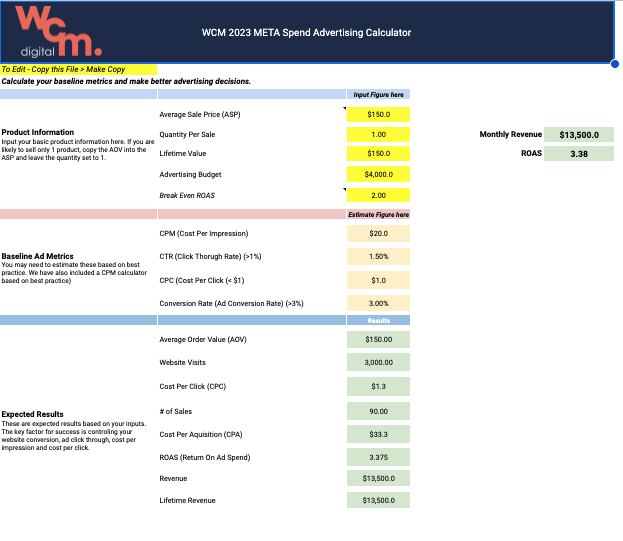623x541 pixels.
Task: Select the Cost Per Acquisition result $33.3
Action: [378, 435]
